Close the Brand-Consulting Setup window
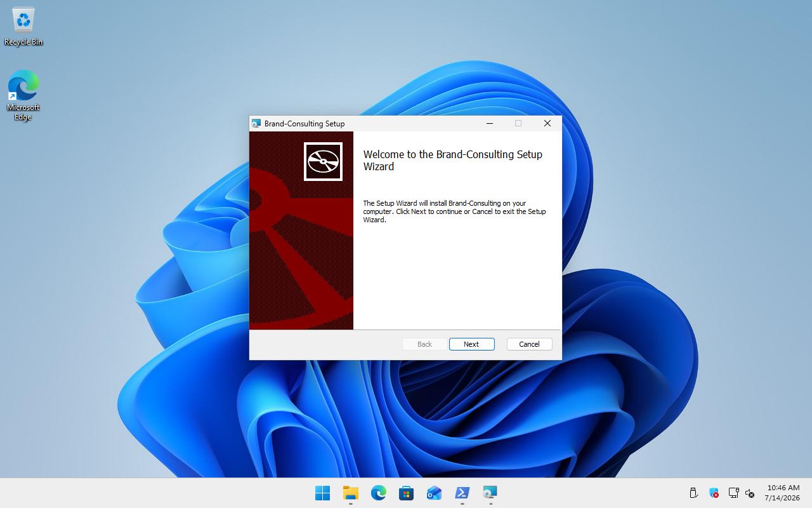 [547, 123]
